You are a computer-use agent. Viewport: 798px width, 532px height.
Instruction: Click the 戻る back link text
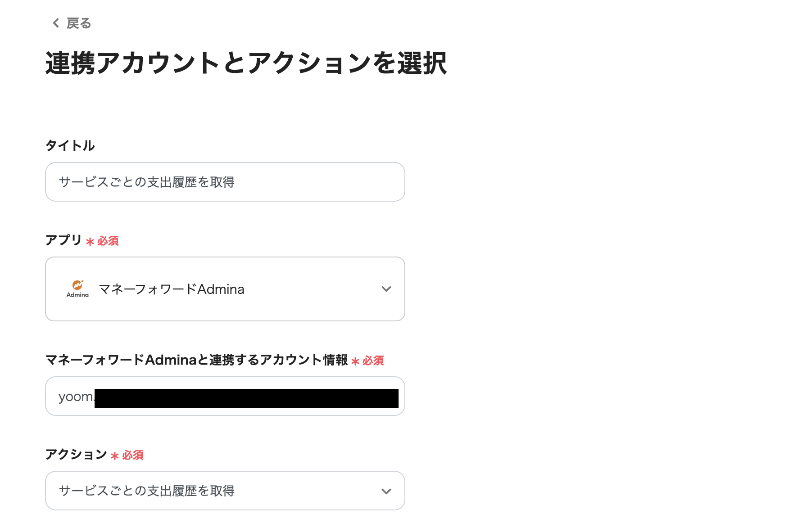click(x=79, y=23)
